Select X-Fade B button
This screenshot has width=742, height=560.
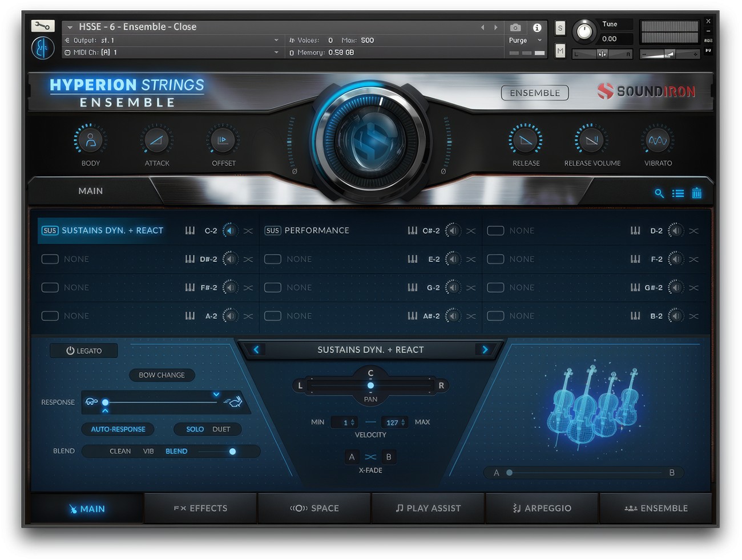click(x=389, y=457)
